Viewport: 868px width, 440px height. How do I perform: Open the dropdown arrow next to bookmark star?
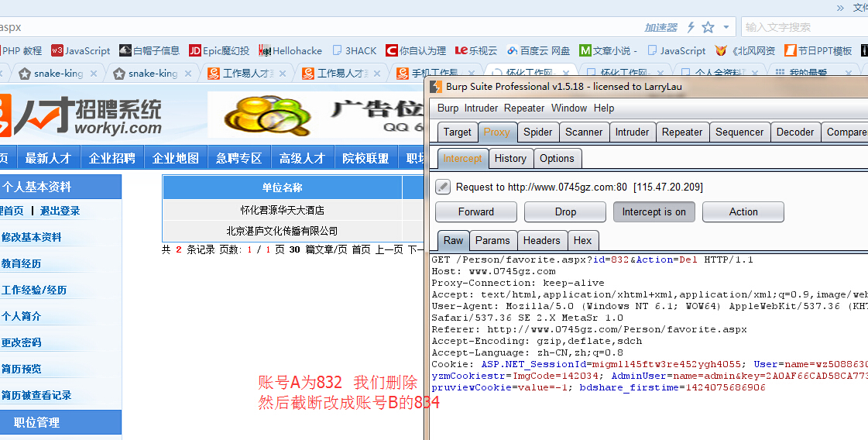(726, 27)
